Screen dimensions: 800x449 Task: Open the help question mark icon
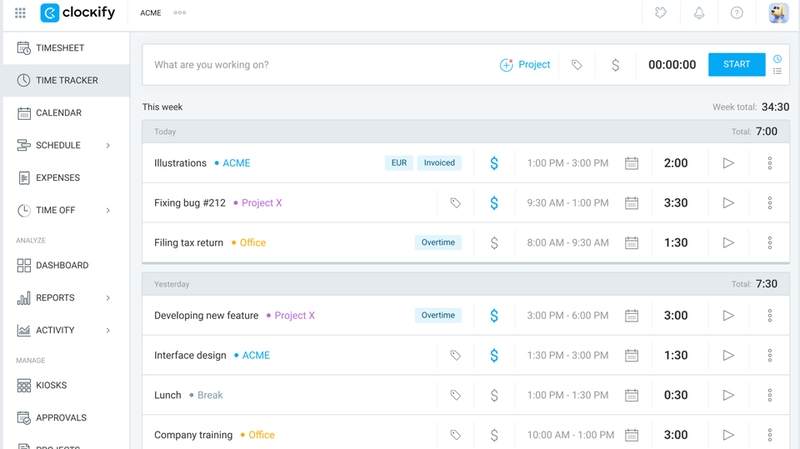(x=737, y=13)
